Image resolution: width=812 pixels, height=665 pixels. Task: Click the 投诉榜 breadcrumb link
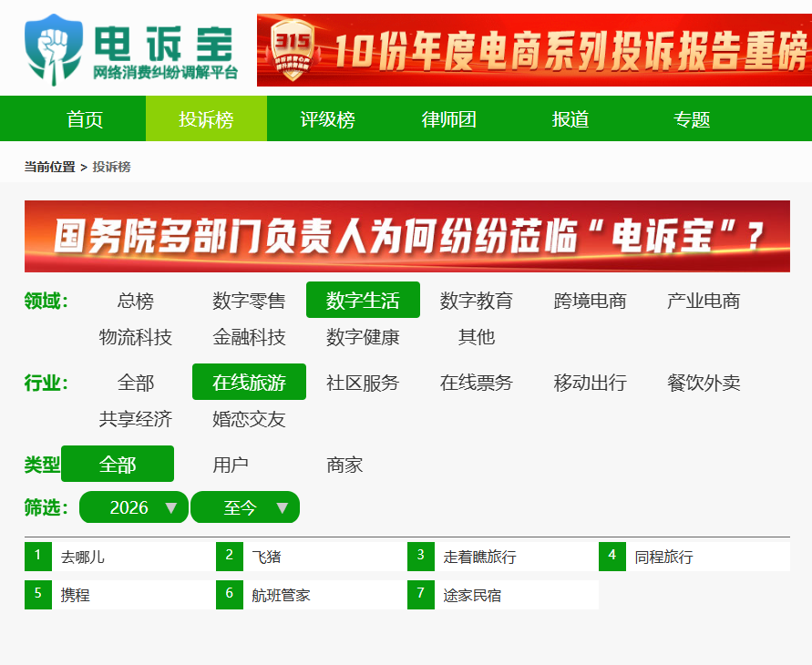[x=111, y=167]
